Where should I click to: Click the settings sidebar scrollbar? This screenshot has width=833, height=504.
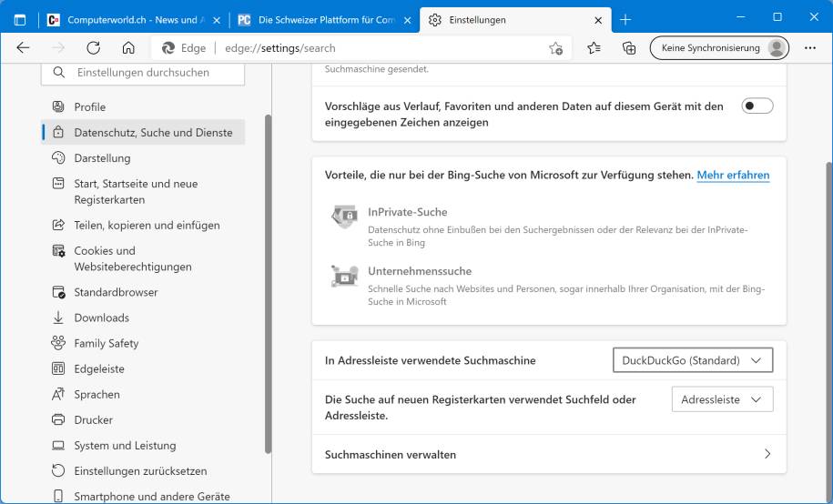pyautogui.click(x=268, y=283)
